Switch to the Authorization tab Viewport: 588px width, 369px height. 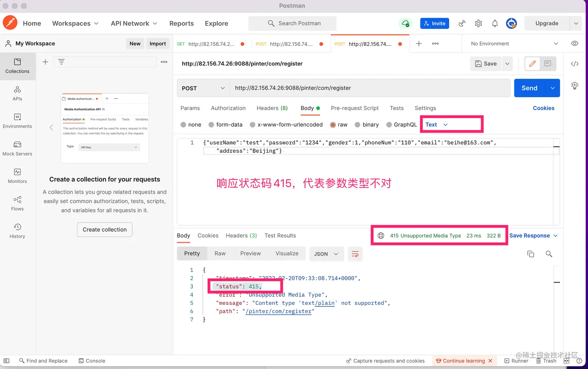click(228, 108)
